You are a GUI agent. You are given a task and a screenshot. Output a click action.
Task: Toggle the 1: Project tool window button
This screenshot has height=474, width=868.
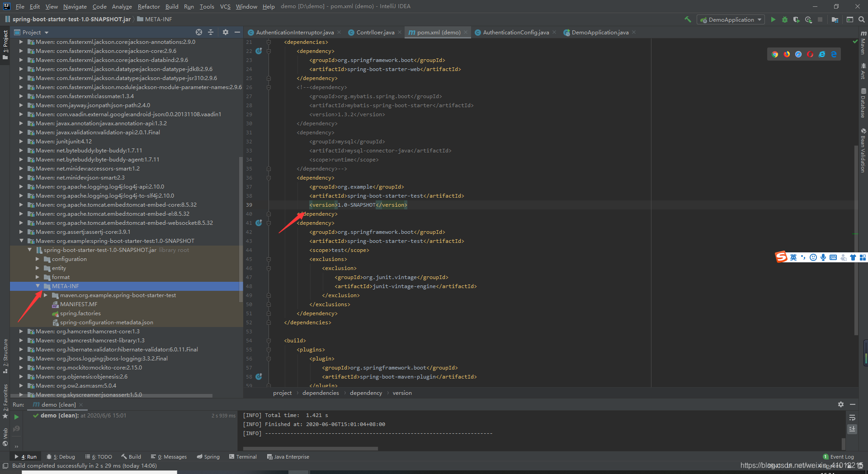[x=5, y=45]
